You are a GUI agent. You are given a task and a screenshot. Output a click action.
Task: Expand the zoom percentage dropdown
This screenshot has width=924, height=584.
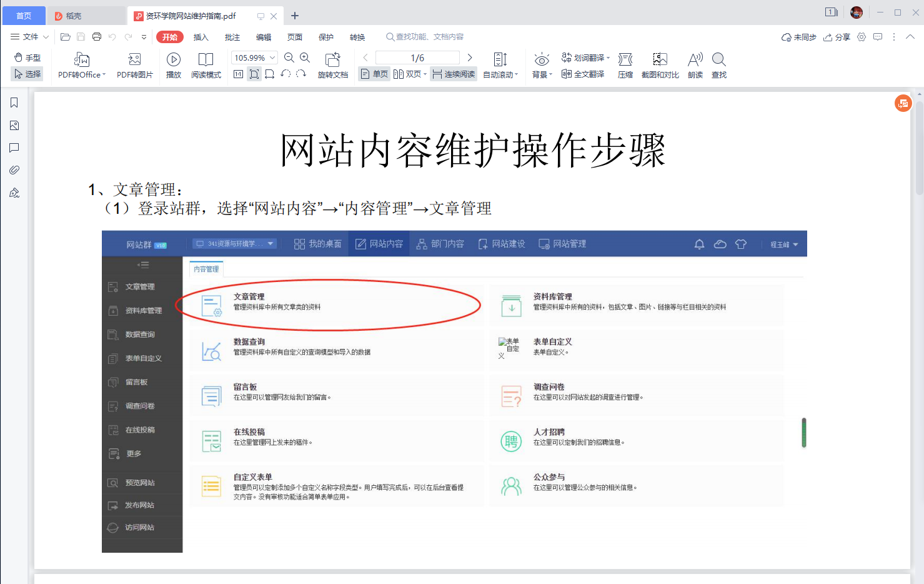(x=272, y=58)
